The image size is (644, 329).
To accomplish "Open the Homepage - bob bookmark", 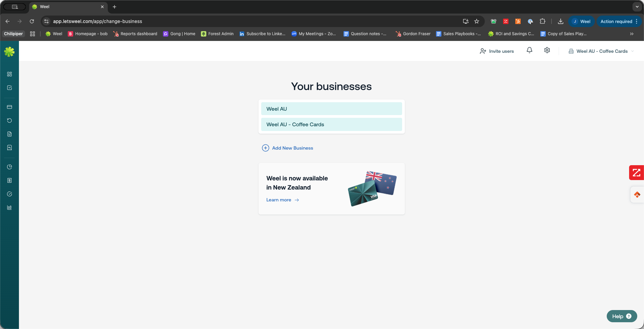I will (x=88, y=34).
